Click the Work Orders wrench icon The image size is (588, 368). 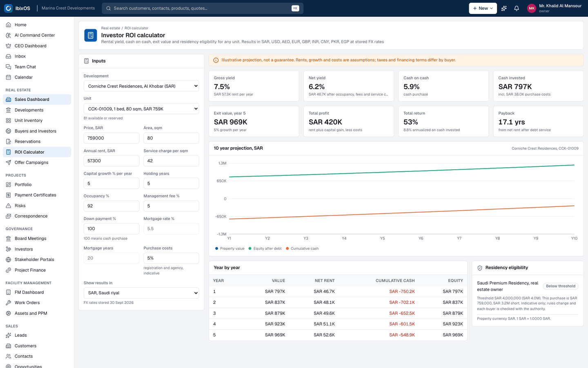9,303
